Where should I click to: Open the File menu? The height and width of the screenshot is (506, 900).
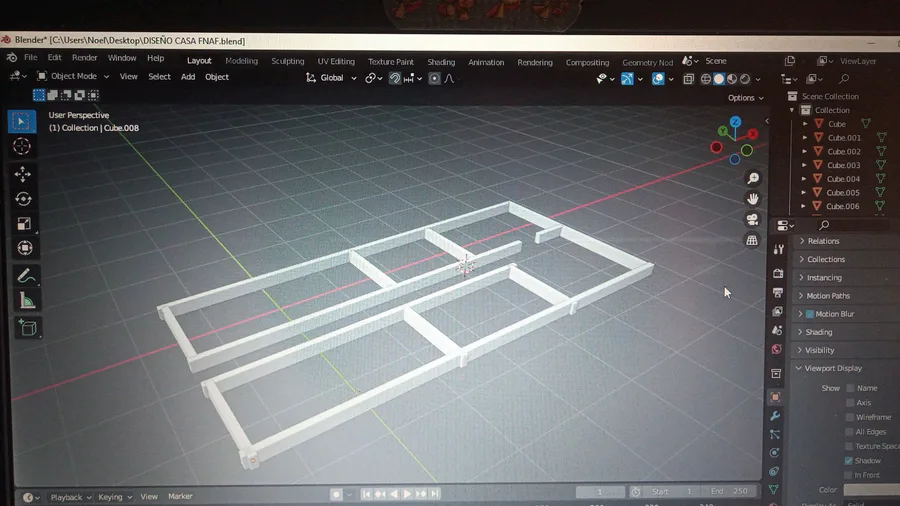click(x=30, y=57)
